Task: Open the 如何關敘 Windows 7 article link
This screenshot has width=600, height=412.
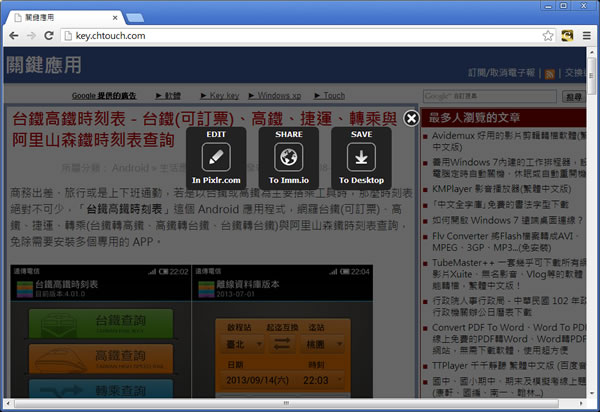Action: (507, 220)
